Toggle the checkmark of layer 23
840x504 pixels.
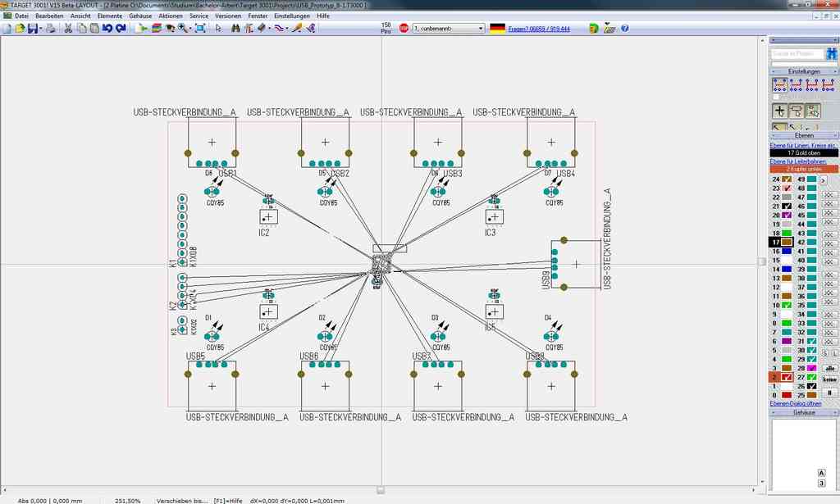pyautogui.click(x=787, y=188)
